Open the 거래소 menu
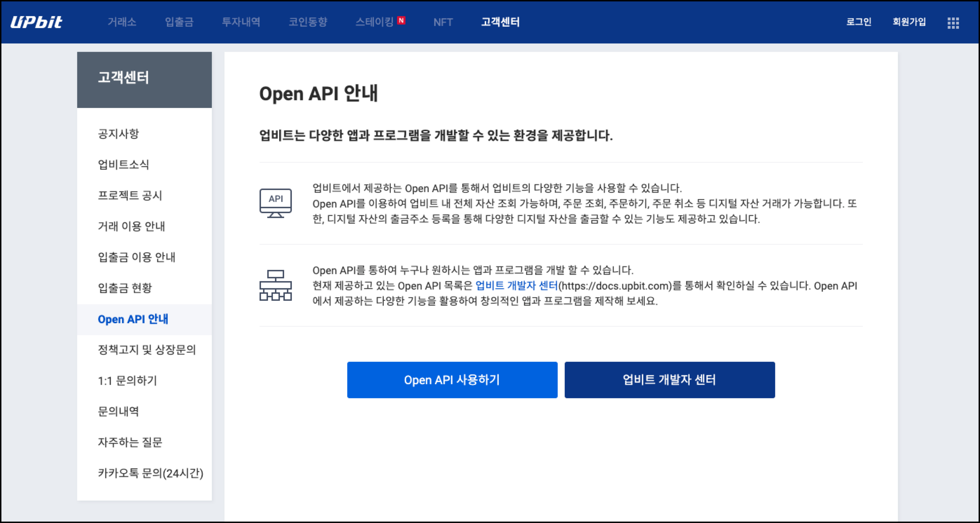 [x=122, y=22]
